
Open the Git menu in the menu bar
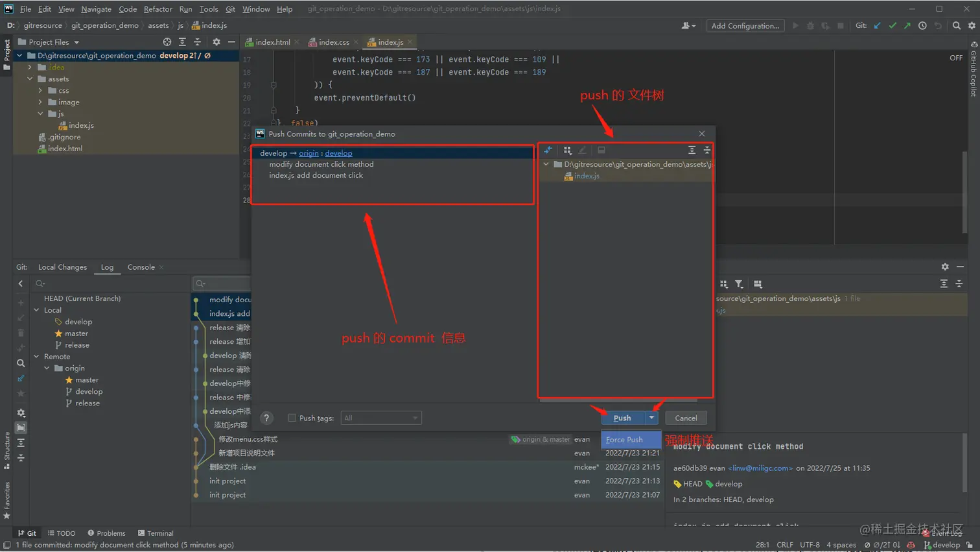(231, 9)
